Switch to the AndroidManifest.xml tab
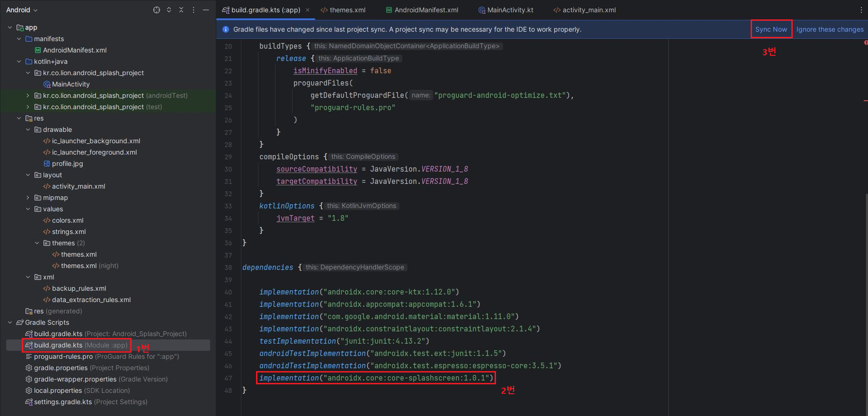Viewport: 868px width, 416px height. (x=422, y=10)
